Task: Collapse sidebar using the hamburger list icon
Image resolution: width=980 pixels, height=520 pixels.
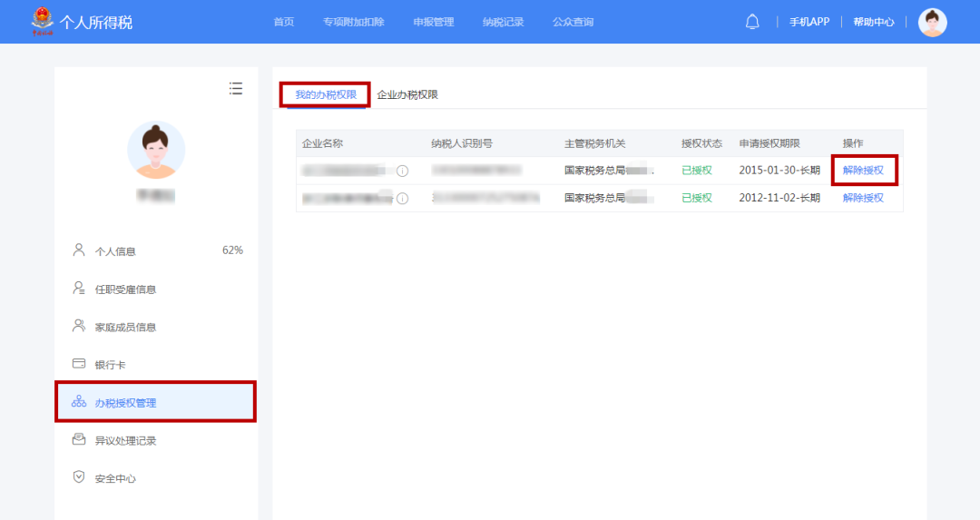Action: (236, 88)
